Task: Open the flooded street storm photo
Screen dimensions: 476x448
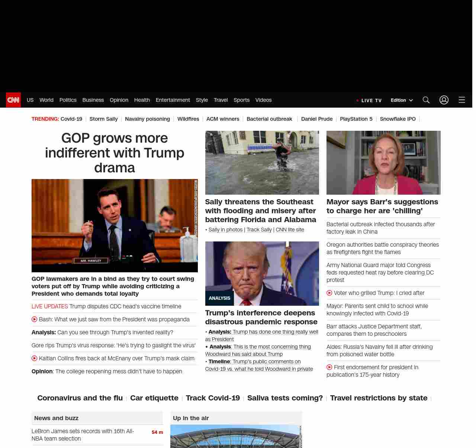Action: point(262,162)
